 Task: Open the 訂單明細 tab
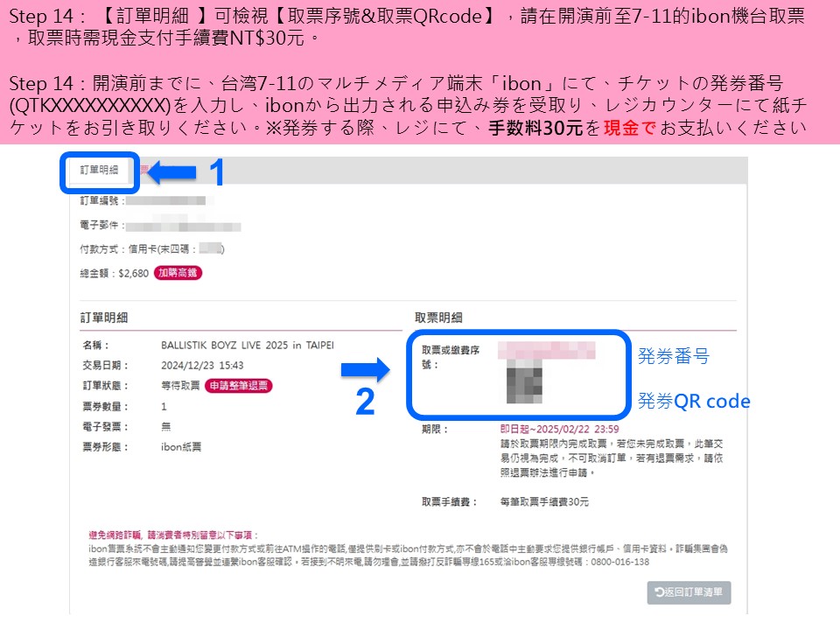tap(100, 171)
